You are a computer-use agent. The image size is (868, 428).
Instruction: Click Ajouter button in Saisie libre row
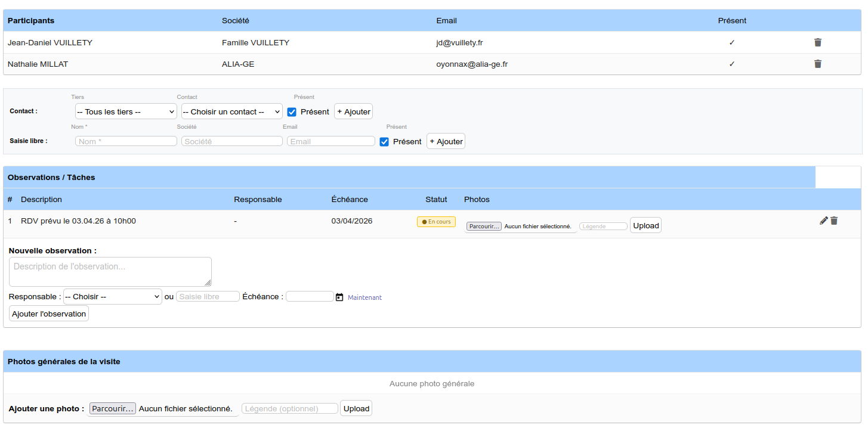446,141
